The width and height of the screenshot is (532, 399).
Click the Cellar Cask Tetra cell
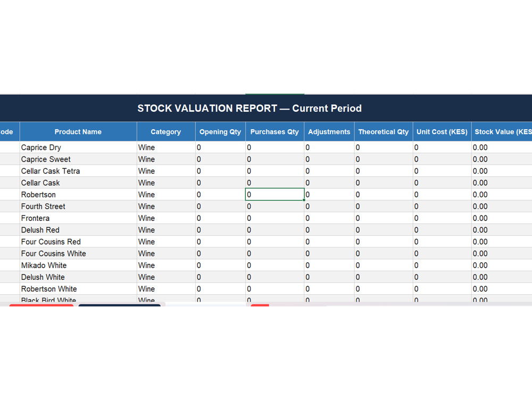point(78,171)
